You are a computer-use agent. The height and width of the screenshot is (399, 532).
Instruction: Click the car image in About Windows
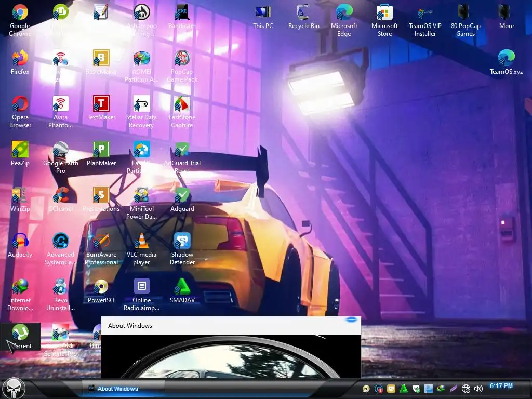pyautogui.click(x=231, y=356)
